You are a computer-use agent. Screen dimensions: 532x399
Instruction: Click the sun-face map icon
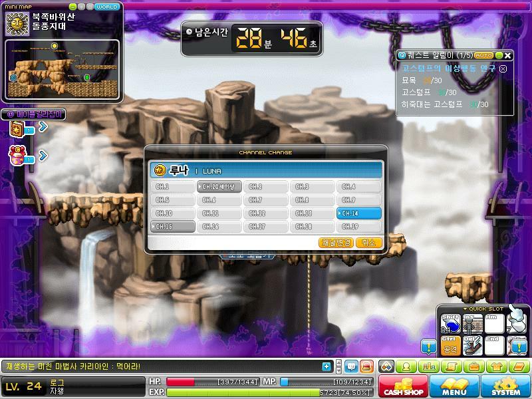(x=17, y=23)
